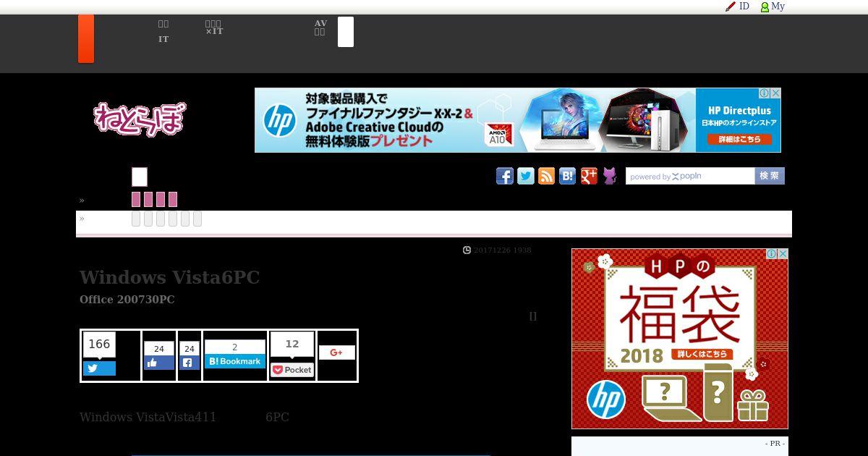
Task: Click the B! Bookmark button
Action: point(235,361)
